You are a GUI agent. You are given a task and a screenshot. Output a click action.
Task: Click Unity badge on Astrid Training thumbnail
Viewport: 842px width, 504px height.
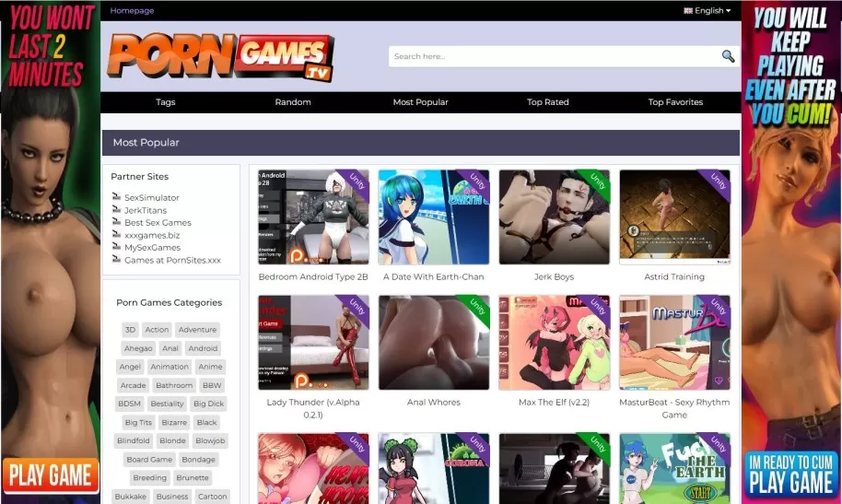[718, 183]
